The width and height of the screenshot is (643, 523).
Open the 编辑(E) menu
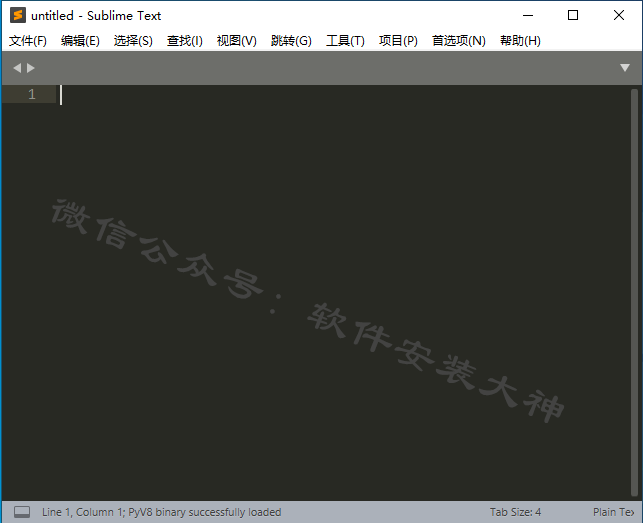click(x=80, y=41)
